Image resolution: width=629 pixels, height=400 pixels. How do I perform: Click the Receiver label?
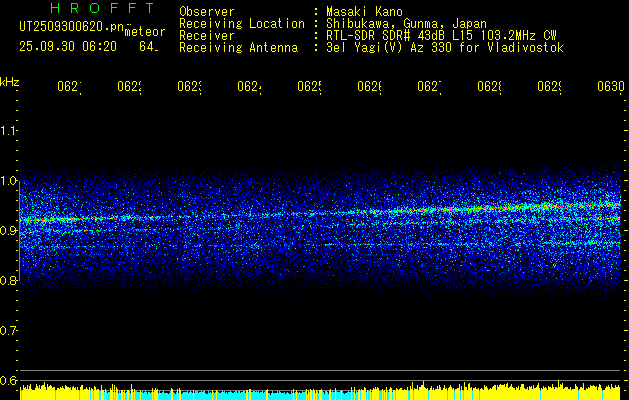[x=207, y=36]
